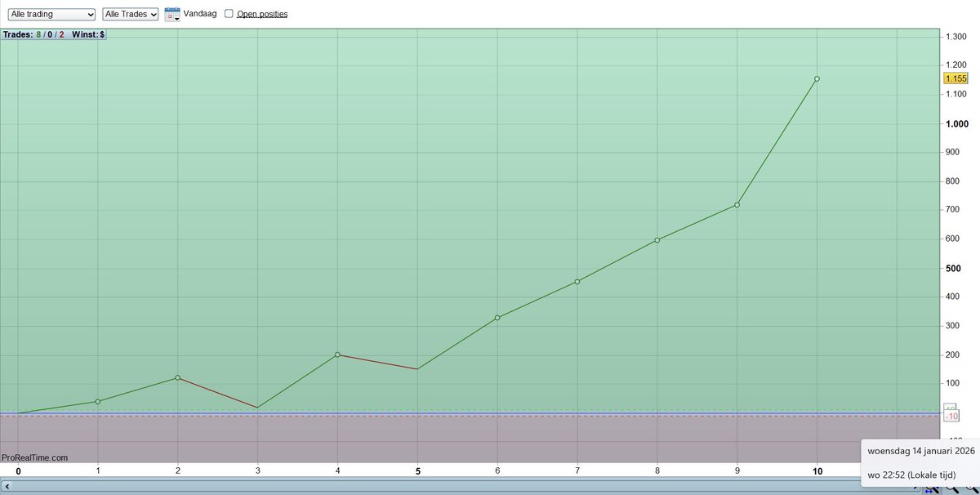Click the 100 vertical axis value
The height and width of the screenshot is (495, 980).
954,383
